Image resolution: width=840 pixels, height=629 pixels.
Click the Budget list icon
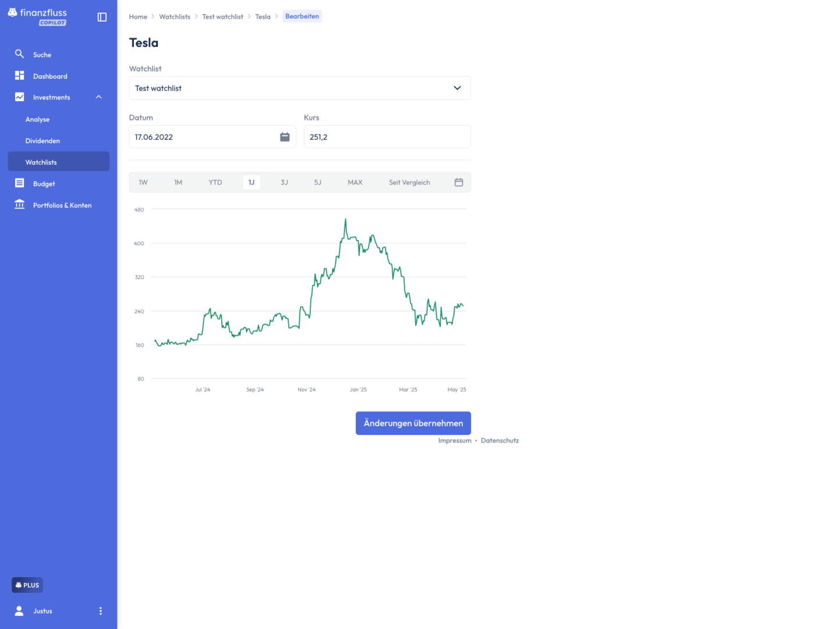19,183
